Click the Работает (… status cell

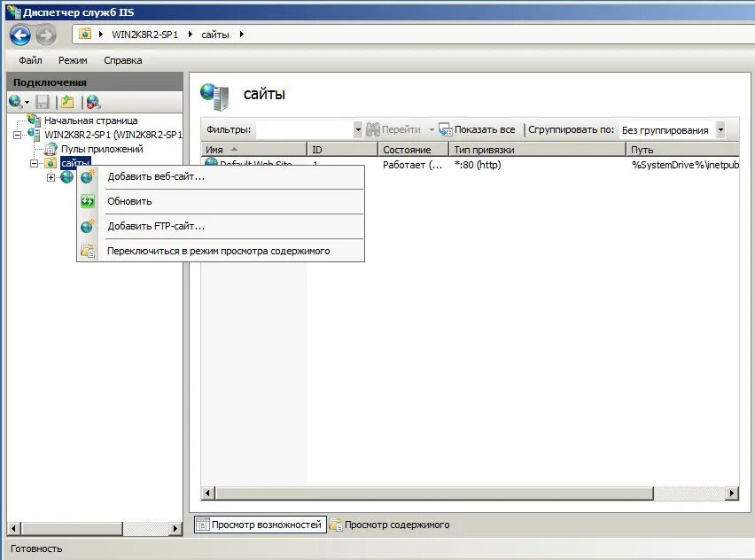(413, 165)
